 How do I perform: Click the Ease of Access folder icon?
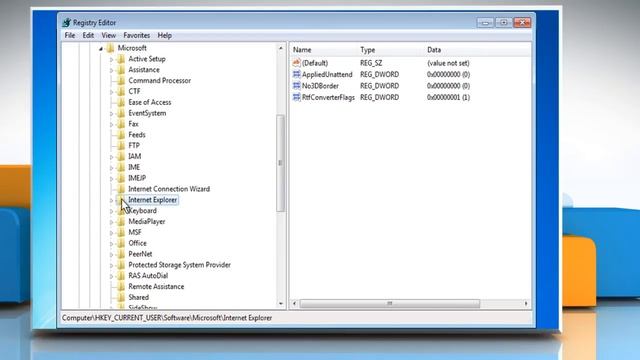point(121,102)
